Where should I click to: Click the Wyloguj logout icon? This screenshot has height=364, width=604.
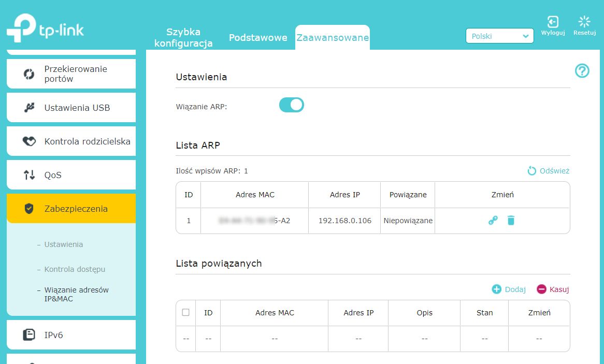(x=553, y=22)
